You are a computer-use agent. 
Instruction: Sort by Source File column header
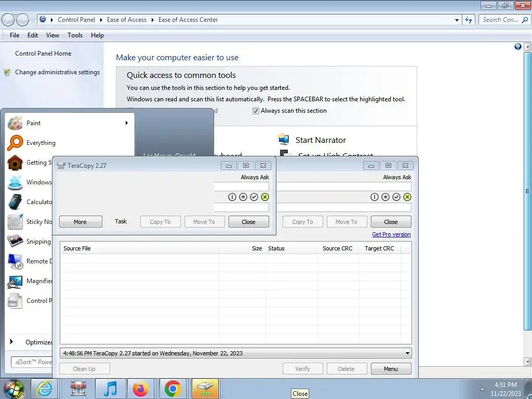click(139, 248)
